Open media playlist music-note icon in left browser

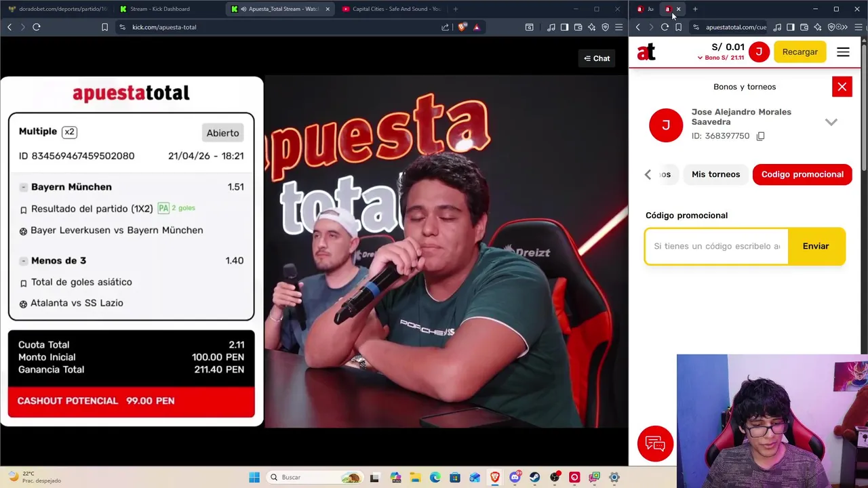click(551, 27)
